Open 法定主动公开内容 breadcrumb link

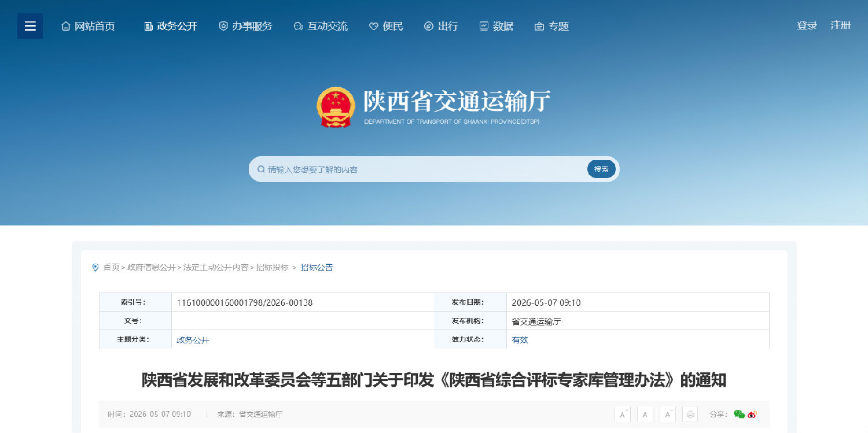(x=216, y=268)
